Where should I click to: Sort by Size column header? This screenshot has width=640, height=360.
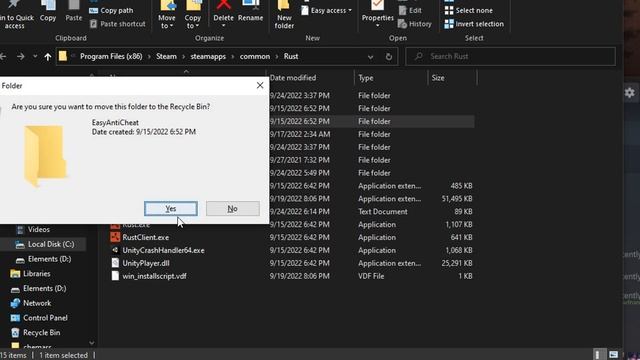point(438,78)
